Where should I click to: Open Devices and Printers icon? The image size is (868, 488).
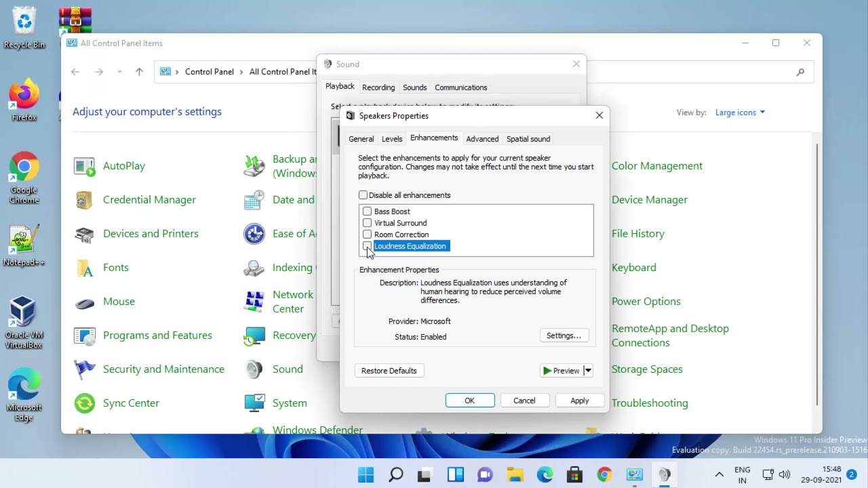tap(85, 234)
